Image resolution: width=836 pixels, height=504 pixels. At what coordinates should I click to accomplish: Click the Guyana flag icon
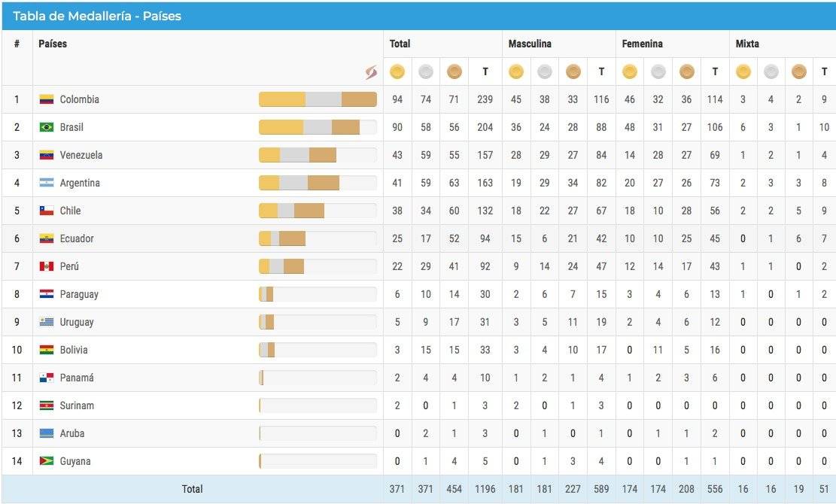[47, 461]
